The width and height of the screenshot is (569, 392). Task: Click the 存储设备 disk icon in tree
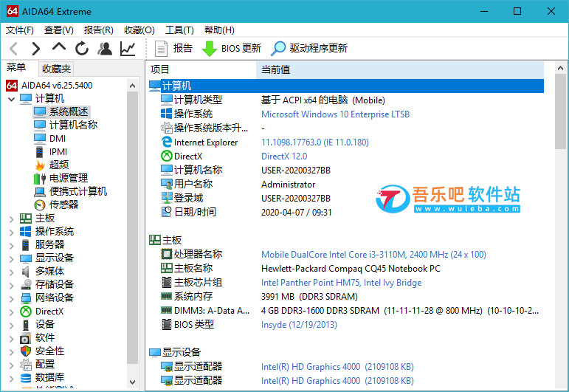point(26,284)
